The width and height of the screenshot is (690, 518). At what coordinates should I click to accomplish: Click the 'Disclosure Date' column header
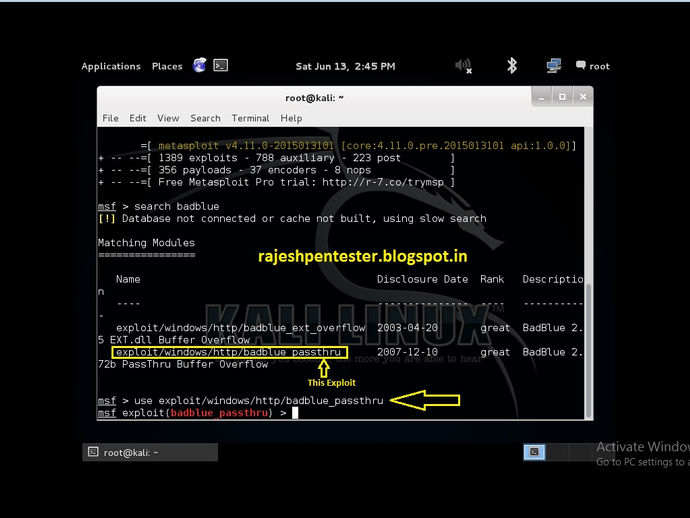[x=422, y=279]
